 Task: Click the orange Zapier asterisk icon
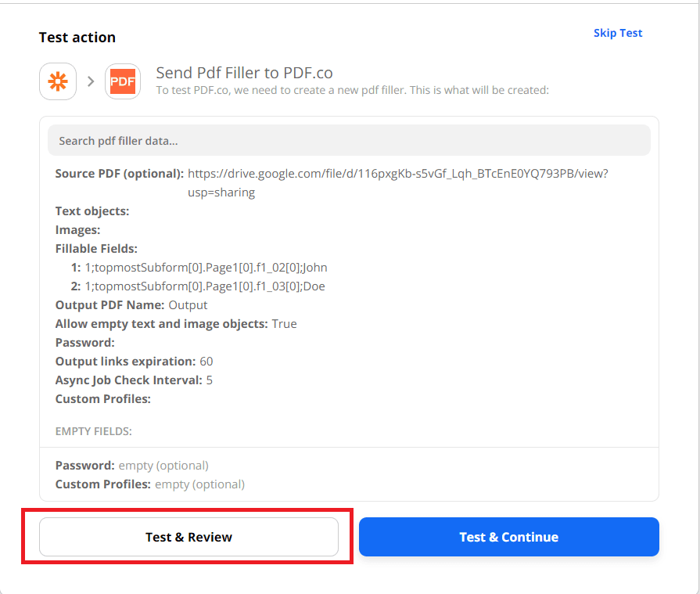58,81
